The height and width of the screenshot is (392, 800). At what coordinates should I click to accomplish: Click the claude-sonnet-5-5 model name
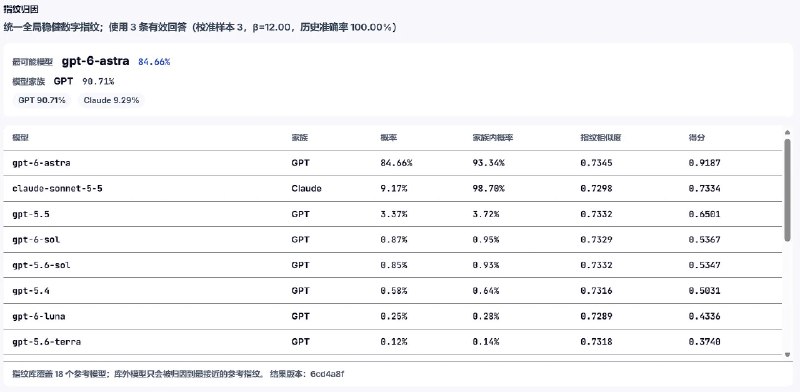click(x=57, y=189)
